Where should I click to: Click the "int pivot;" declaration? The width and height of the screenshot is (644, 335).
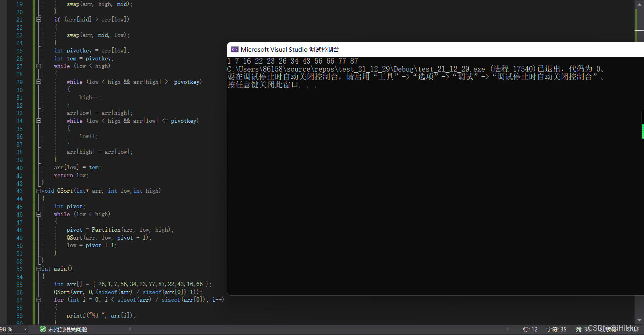click(69, 206)
